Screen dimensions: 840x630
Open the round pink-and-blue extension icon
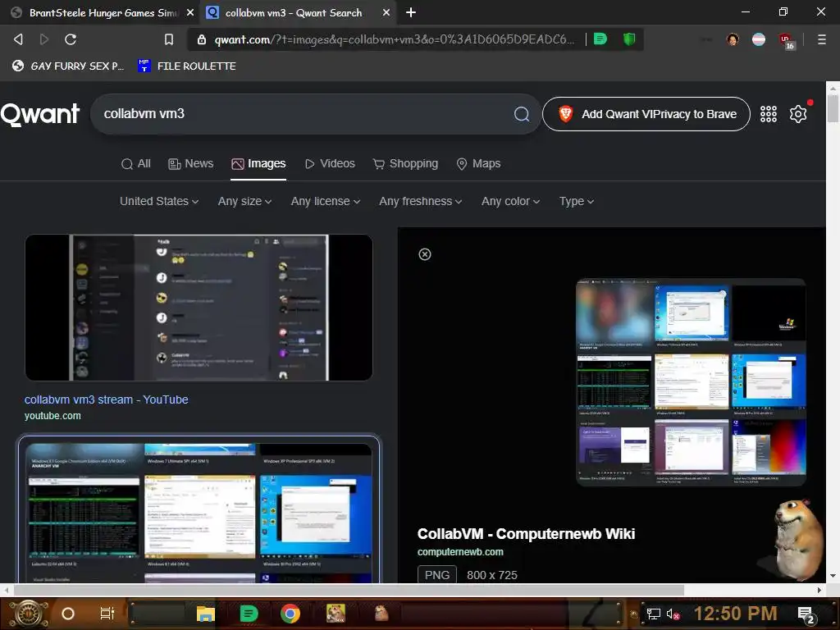click(759, 39)
